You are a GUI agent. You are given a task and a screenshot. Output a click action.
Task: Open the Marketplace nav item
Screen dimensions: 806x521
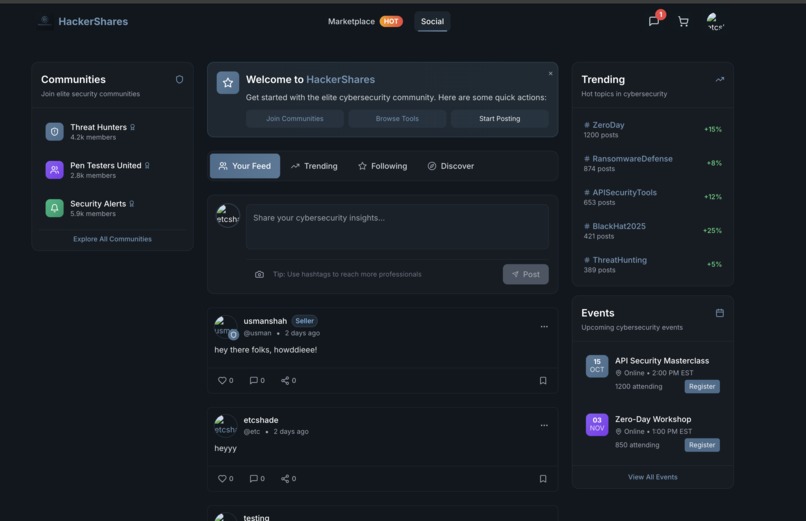tap(351, 22)
